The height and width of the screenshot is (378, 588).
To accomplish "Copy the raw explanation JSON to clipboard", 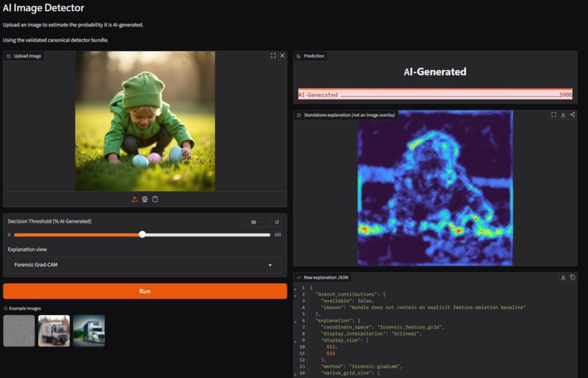I will point(573,277).
